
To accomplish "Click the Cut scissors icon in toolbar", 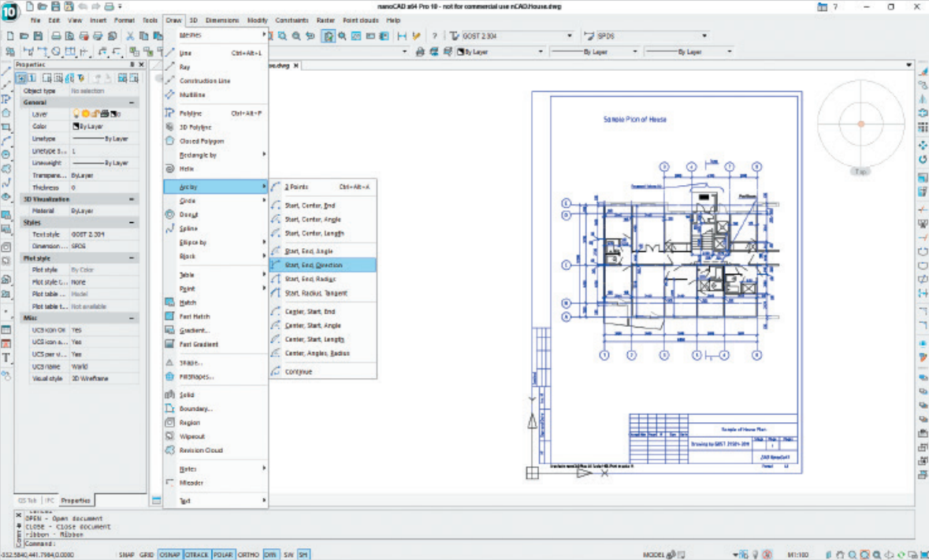I will click(132, 36).
